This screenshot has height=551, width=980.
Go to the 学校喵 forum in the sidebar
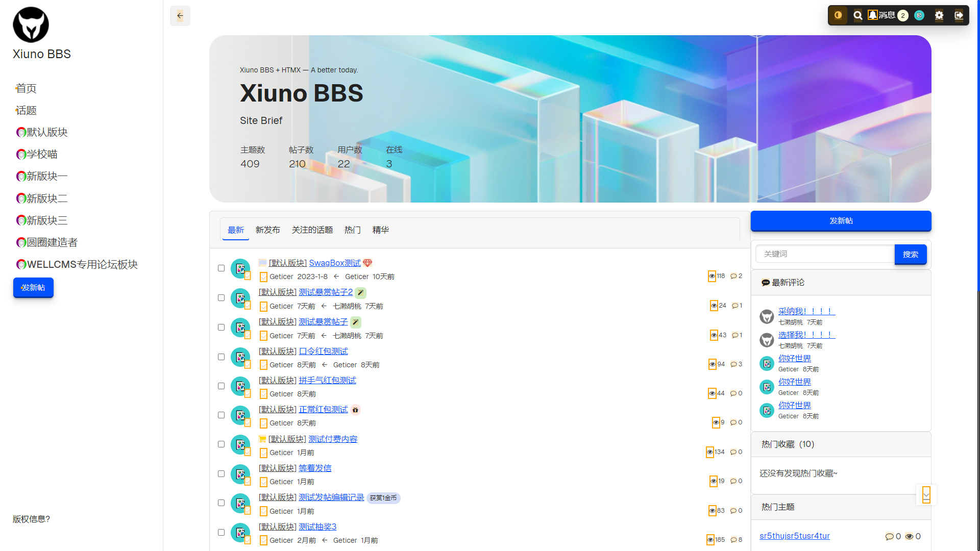point(37,154)
